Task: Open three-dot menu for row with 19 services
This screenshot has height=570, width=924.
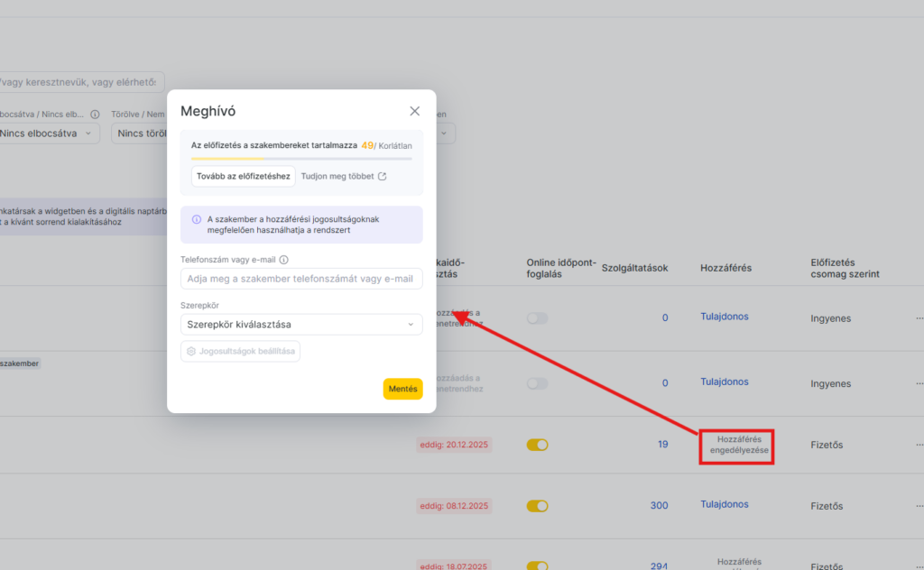Action: coord(919,445)
